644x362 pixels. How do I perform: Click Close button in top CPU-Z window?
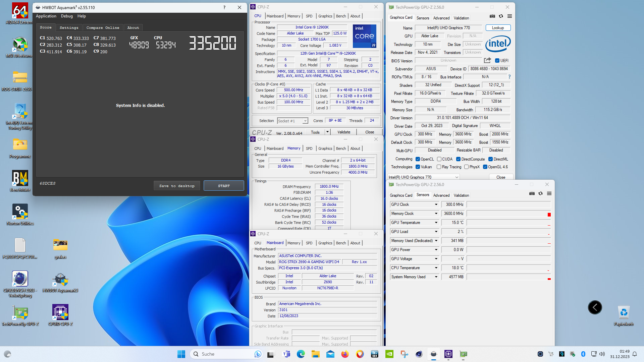[369, 132]
